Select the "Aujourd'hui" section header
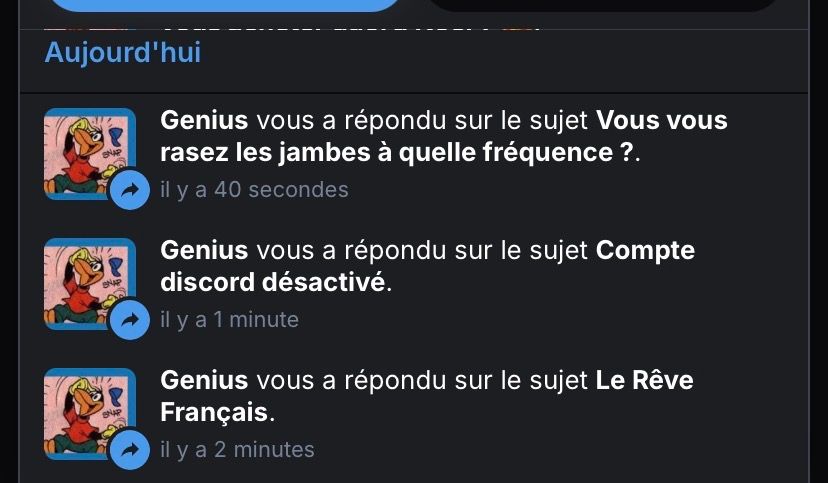828x483 pixels. [x=122, y=52]
